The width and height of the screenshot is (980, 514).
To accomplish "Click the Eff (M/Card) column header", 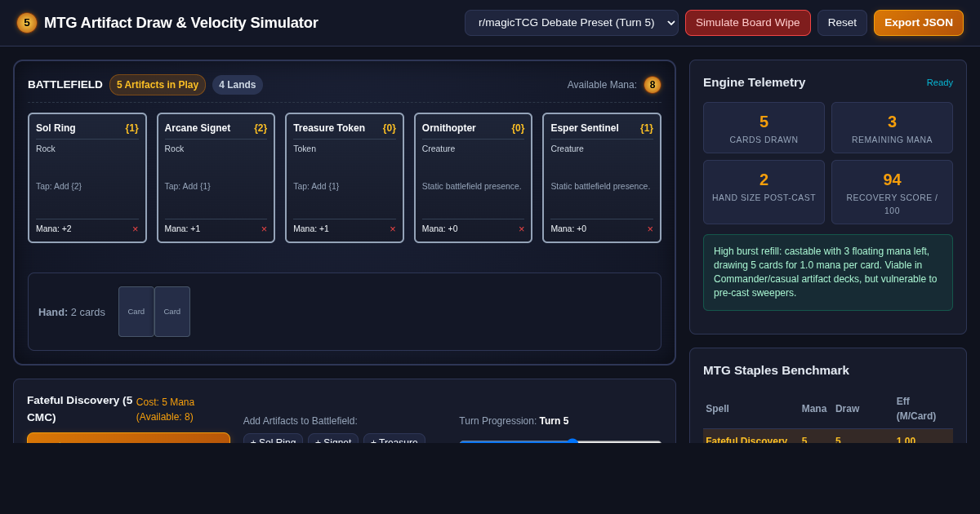I will click(916, 409).
